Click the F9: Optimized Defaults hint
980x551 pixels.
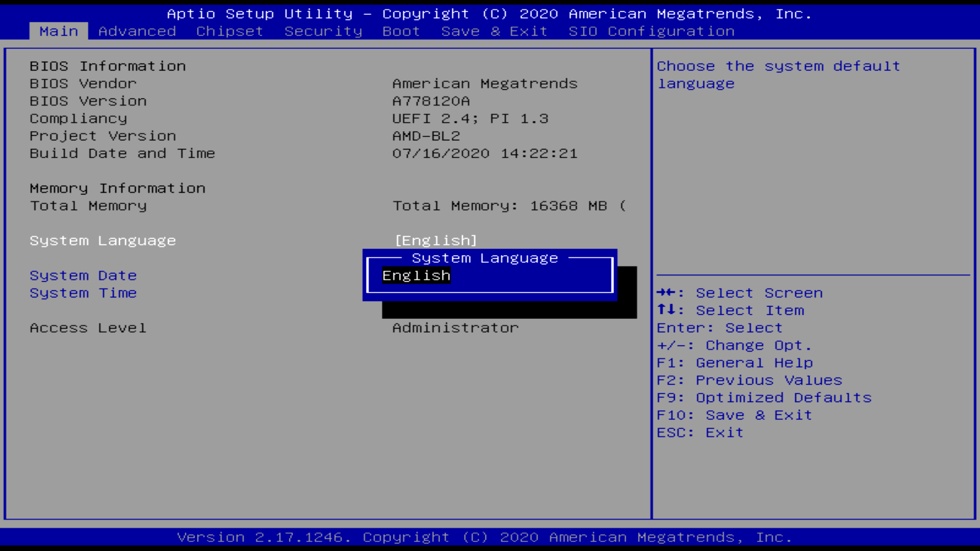pos(764,397)
